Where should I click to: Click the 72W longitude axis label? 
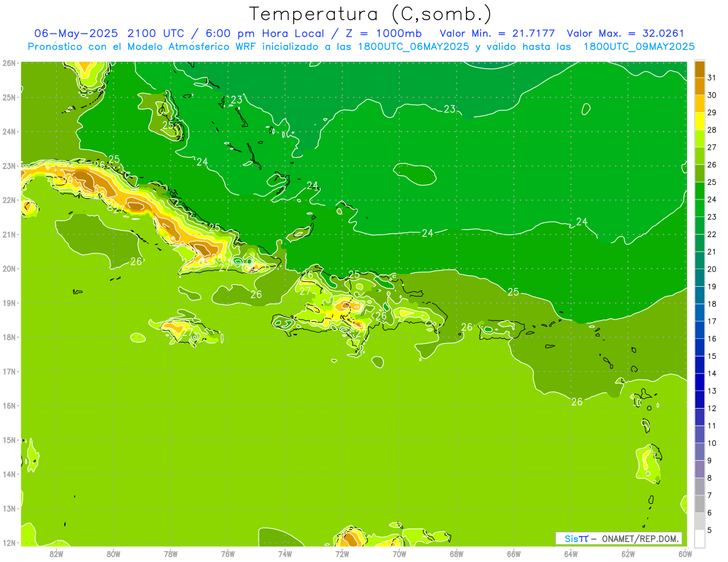[342, 554]
